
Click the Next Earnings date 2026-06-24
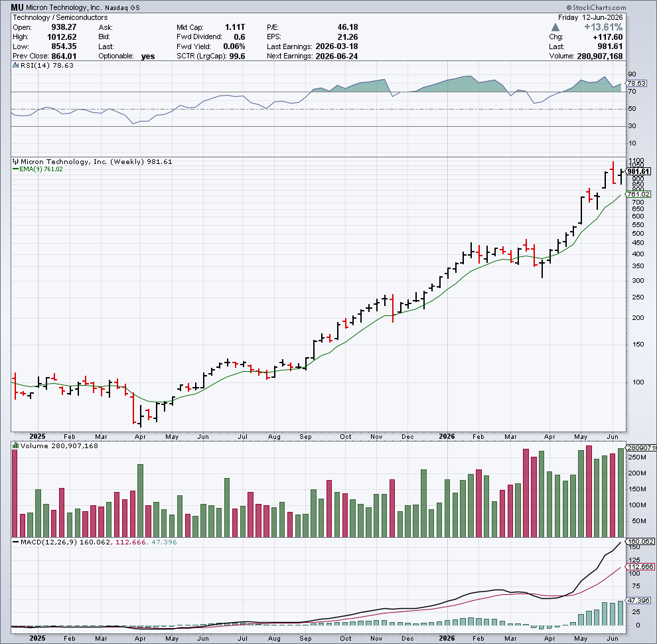click(336, 56)
